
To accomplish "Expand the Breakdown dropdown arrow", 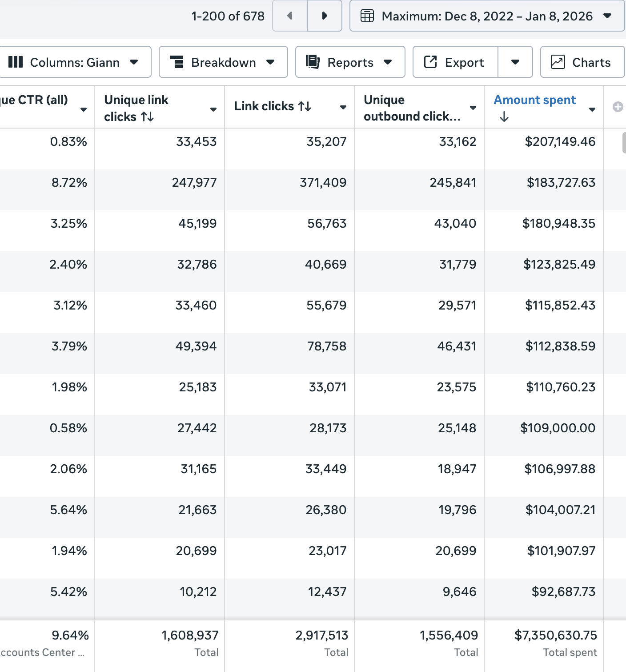I will click(270, 62).
